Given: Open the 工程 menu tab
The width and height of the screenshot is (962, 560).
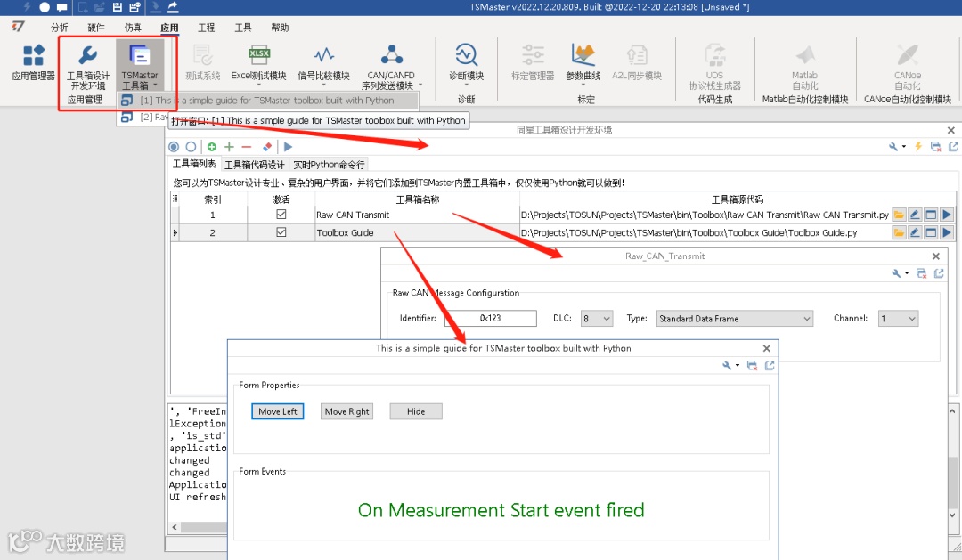Looking at the screenshot, I should (x=207, y=28).
